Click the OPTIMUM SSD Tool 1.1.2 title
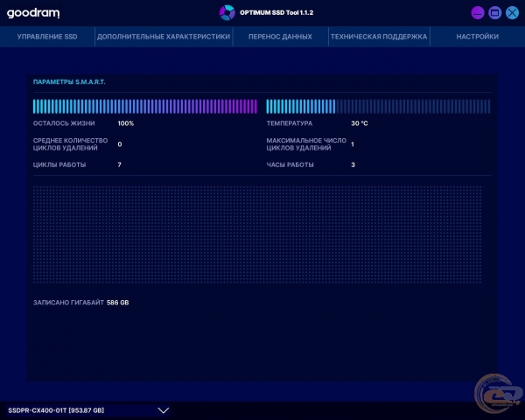 (x=276, y=13)
